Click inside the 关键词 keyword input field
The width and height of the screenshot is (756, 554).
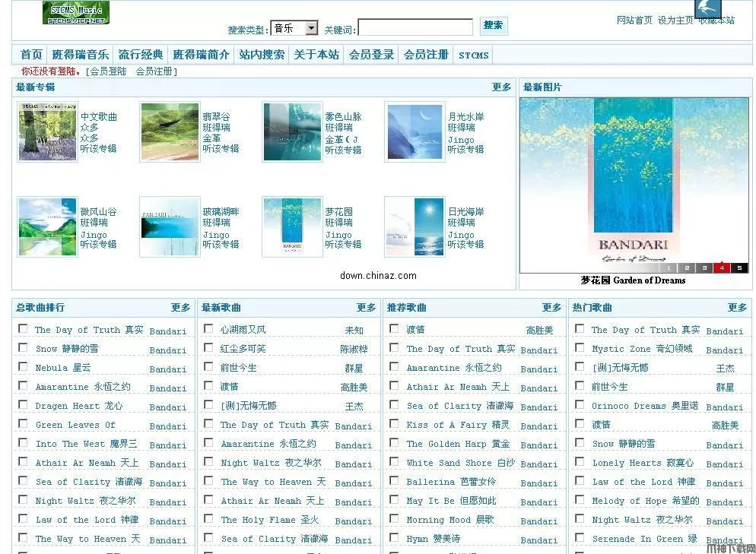(415, 27)
